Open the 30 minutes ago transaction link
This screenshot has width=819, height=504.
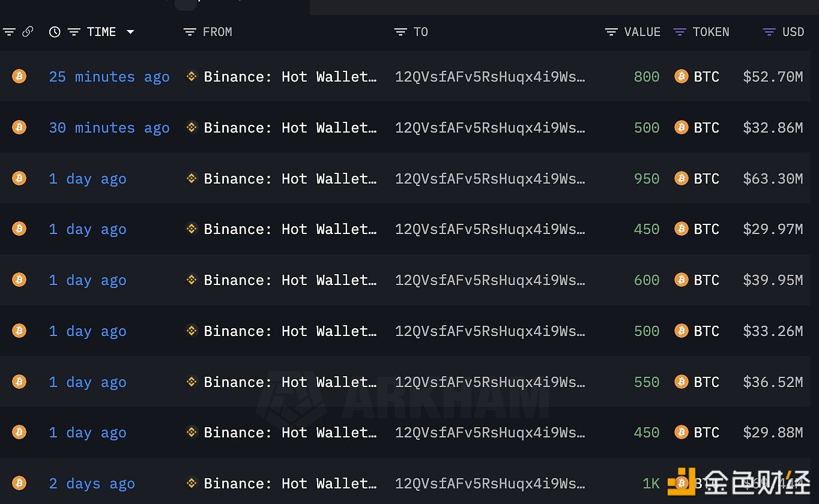pyautogui.click(x=109, y=128)
